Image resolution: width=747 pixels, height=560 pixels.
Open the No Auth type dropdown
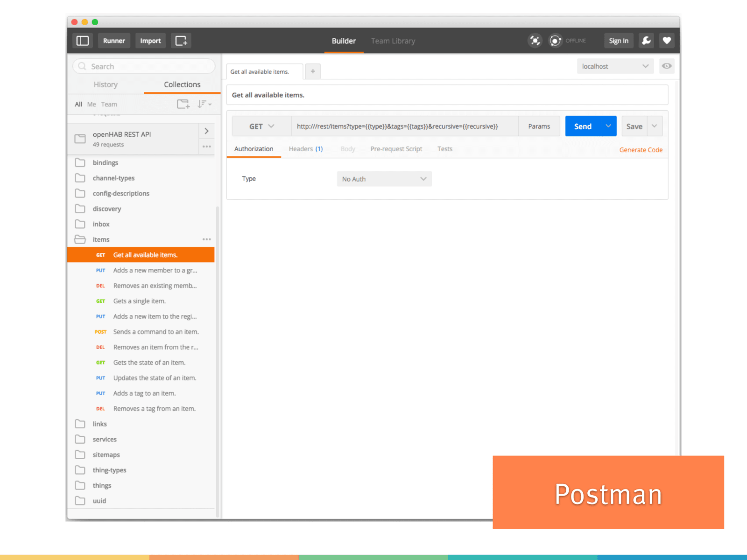[x=384, y=179]
